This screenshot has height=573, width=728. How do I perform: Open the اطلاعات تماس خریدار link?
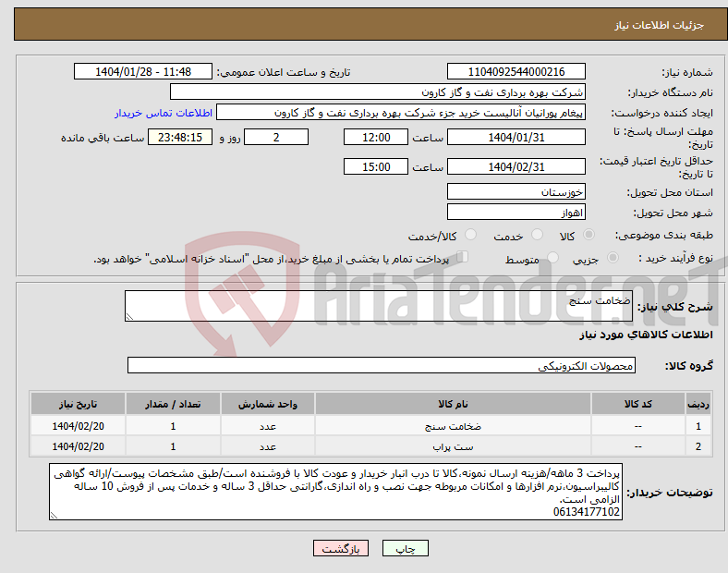click(164, 113)
